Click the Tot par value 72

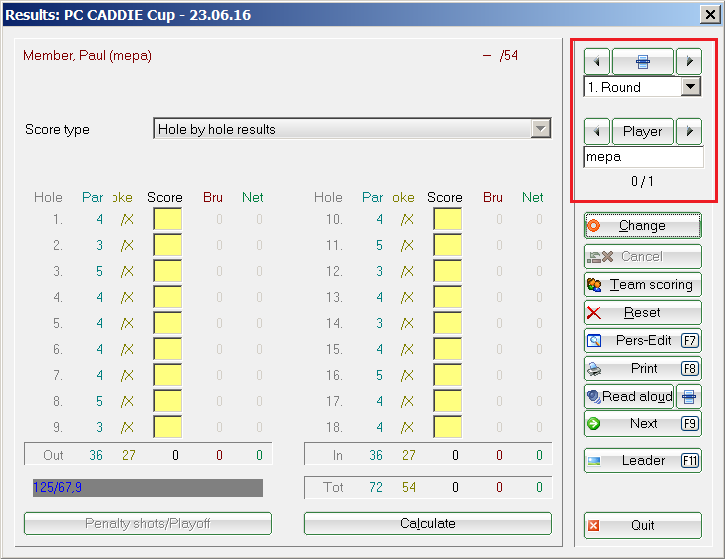pyautogui.click(x=376, y=487)
